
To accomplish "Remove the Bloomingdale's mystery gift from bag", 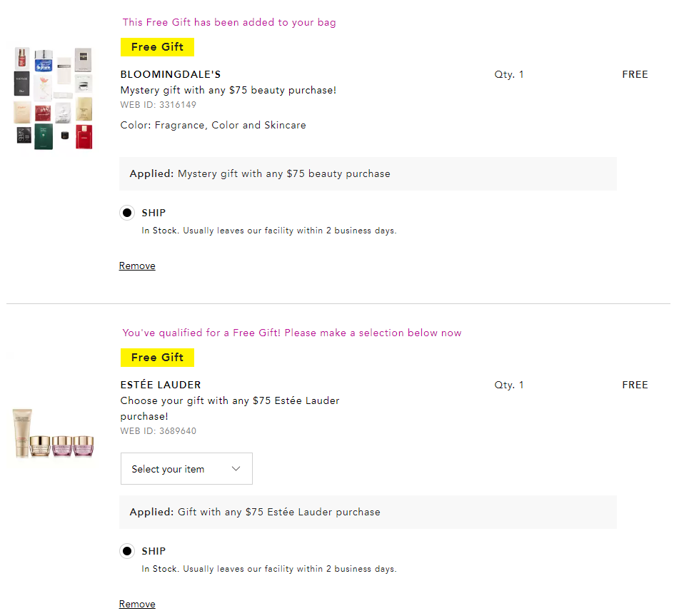I will click(x=137, y=266).
